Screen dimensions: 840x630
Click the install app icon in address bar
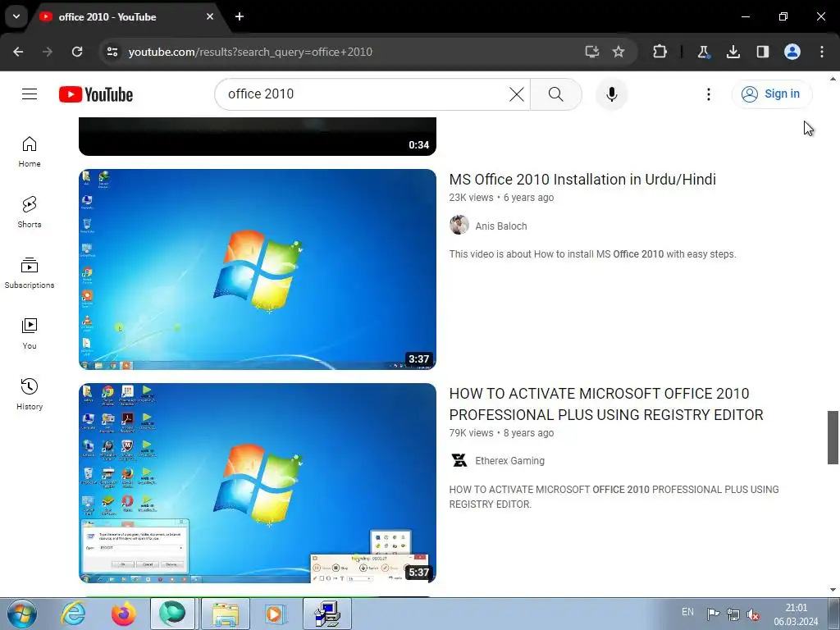coord(591,52)
